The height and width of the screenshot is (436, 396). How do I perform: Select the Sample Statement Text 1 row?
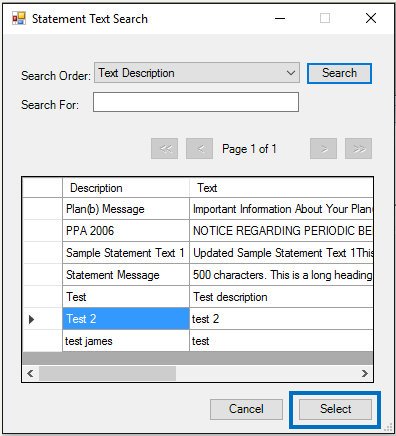tap(198, 253)
